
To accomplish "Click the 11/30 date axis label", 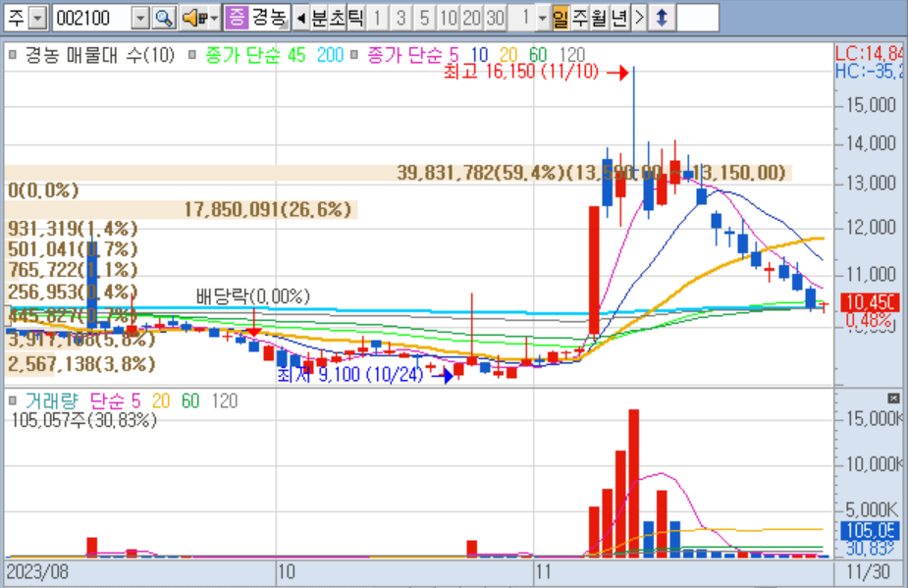I will tap(868, 571).
